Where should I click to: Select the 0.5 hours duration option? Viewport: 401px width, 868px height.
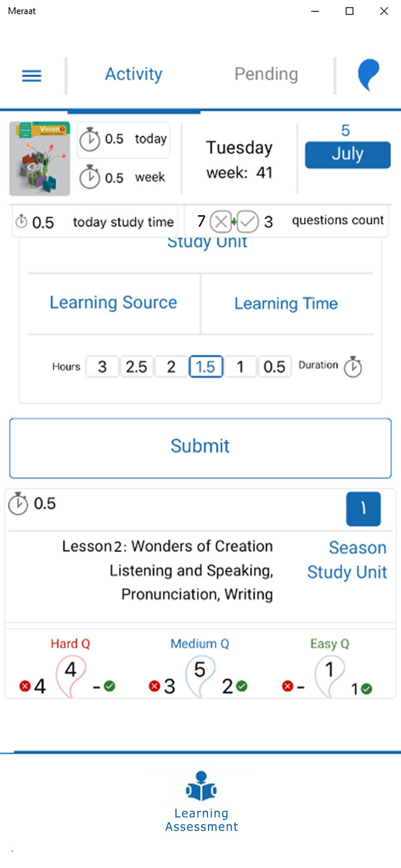(x=275, y=367)
